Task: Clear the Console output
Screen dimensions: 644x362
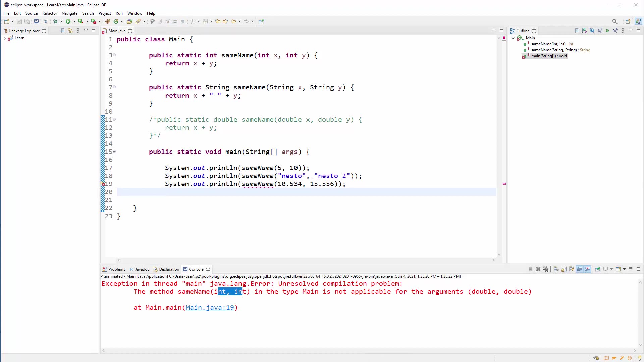Action: click(x=556, y=269)
